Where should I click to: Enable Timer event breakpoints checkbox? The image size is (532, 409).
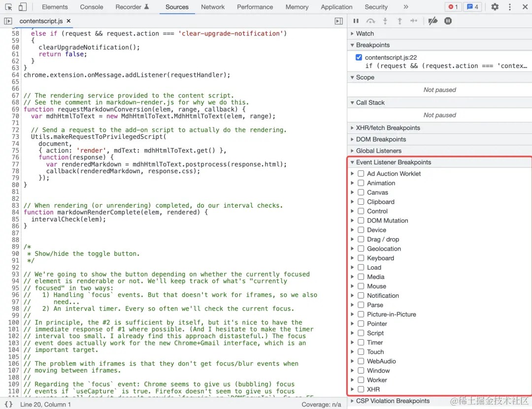pyautogui.click(x=361, y=343)
